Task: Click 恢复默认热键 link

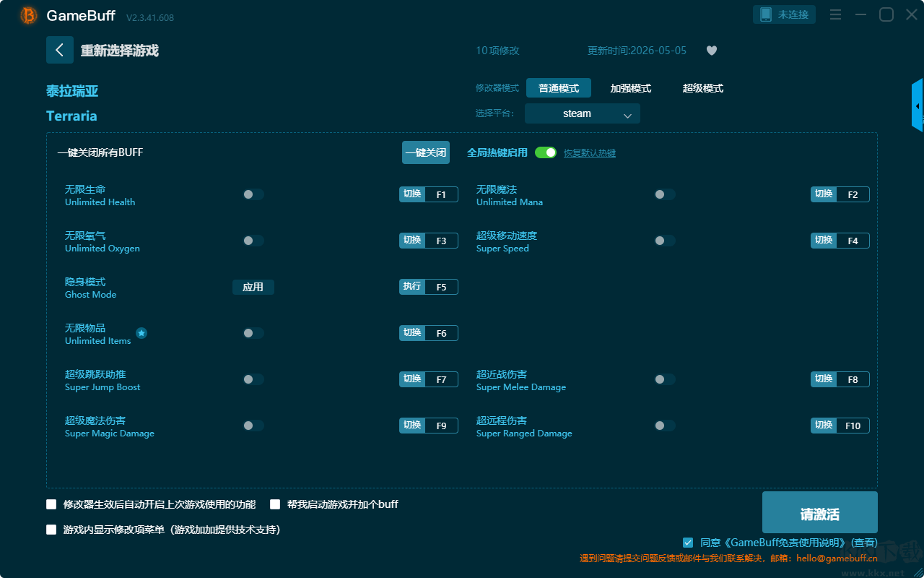Action: coord(590,153)
